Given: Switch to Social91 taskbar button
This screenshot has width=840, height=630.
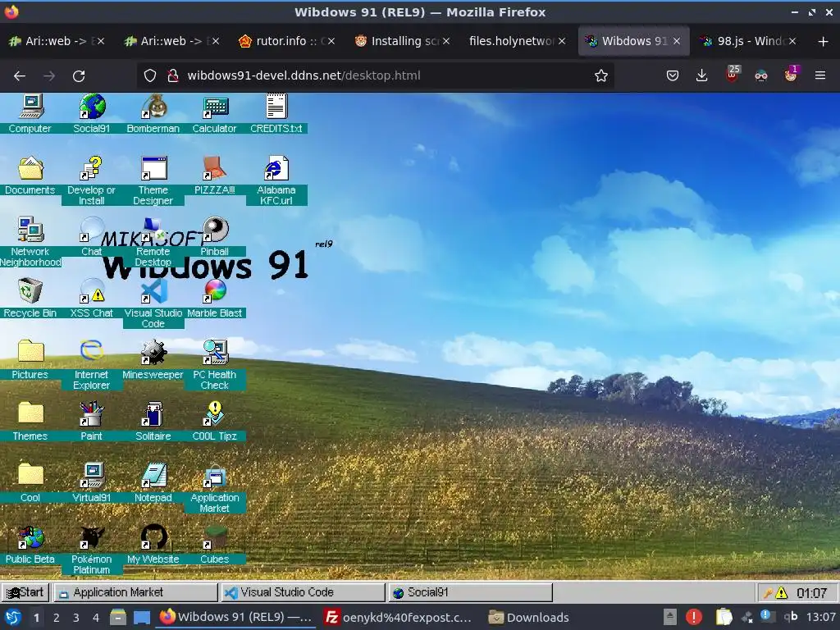Looking at the screenshot, I should click(470, 592).
